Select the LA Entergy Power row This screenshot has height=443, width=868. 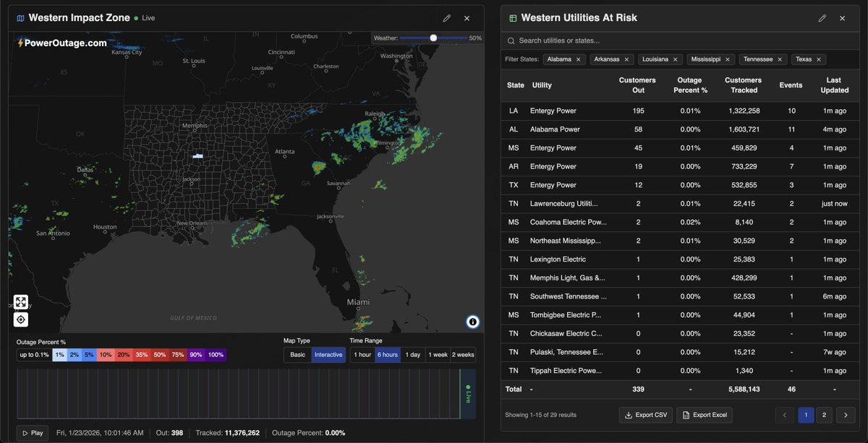point(679,111)
